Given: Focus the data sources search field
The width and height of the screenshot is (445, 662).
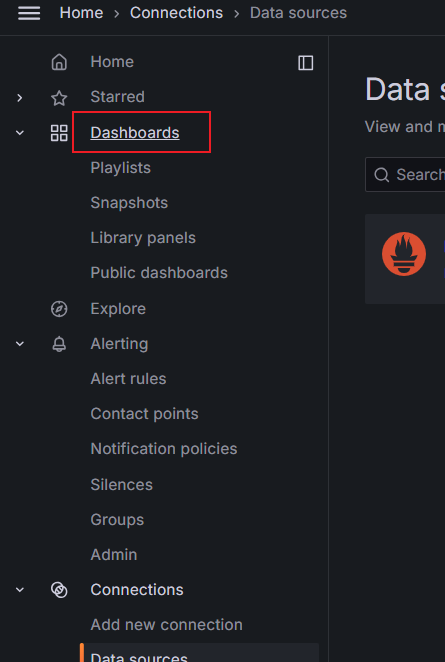Looking at the screenshot, I should 405,175.
